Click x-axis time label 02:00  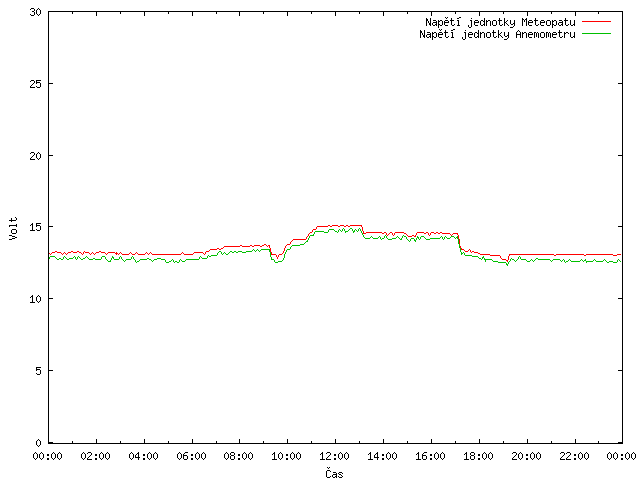96,456
